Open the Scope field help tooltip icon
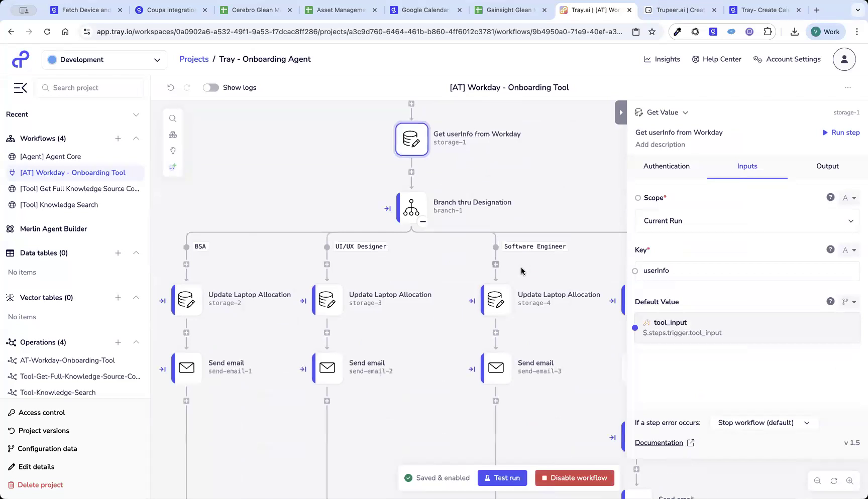Viewport: 868px width, 499px height. tap(831, 197)
